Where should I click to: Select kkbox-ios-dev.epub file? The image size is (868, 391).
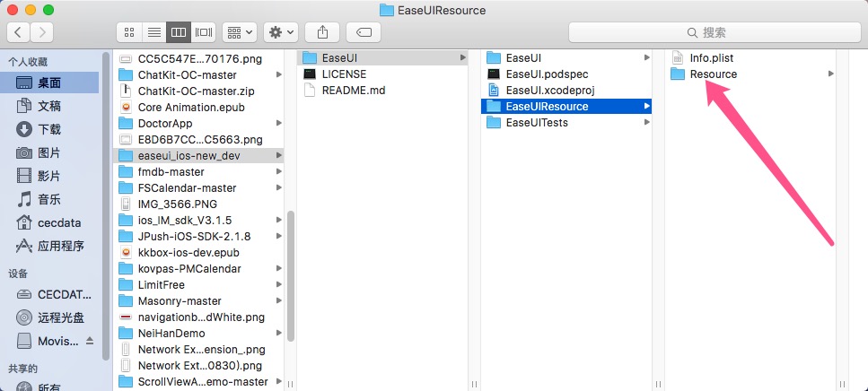point(198,253)
